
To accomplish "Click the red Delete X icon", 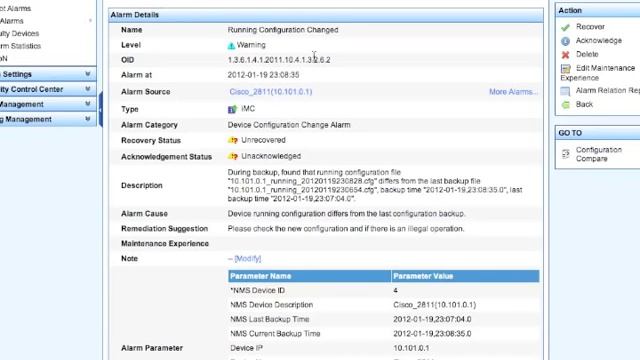I will (565, 55).
